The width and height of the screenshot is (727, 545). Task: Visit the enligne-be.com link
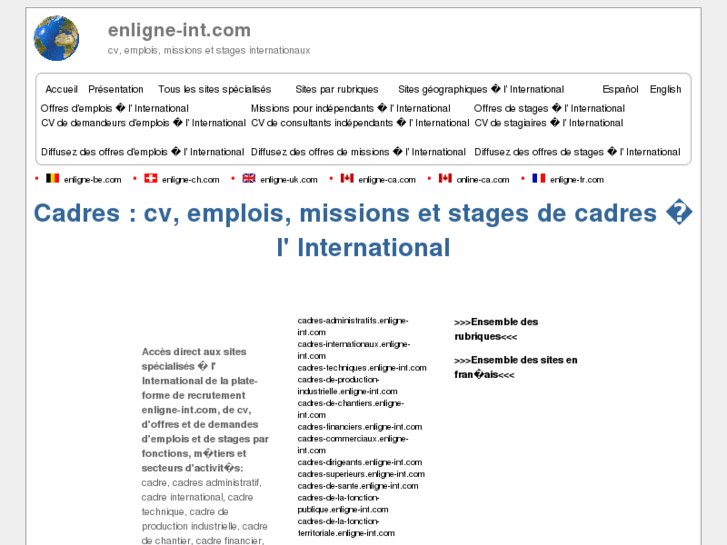point(93,180)
